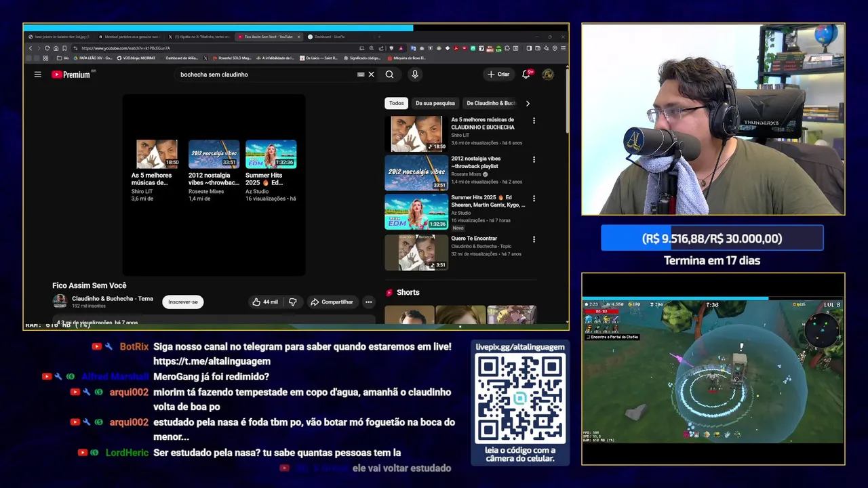Open the YouTube hamburger guide menu
Viewport: 868px width, 488px height.
tap(38, 75)
